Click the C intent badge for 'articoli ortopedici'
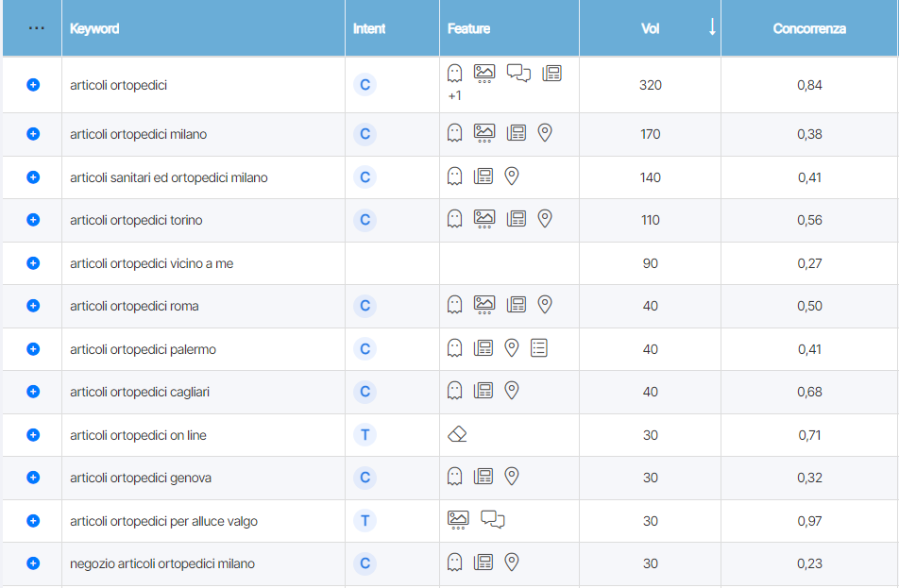Screen dimensions: 899x588 (365, 85)
